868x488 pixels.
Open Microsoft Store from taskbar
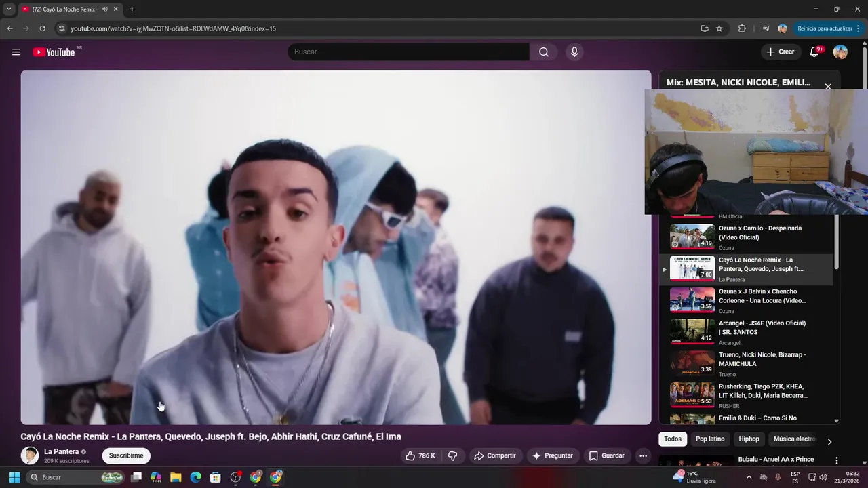click(215, 477)
